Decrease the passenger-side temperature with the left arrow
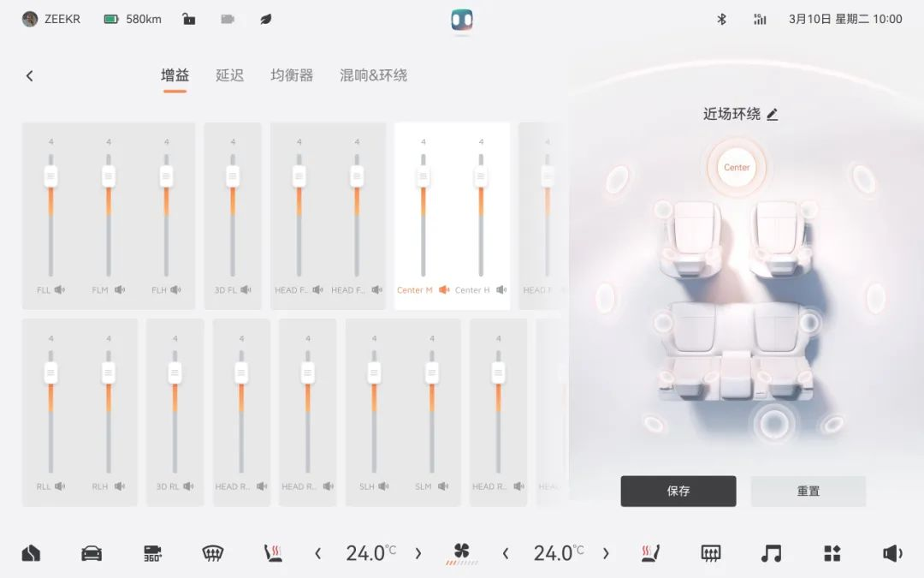 (506, 553)
